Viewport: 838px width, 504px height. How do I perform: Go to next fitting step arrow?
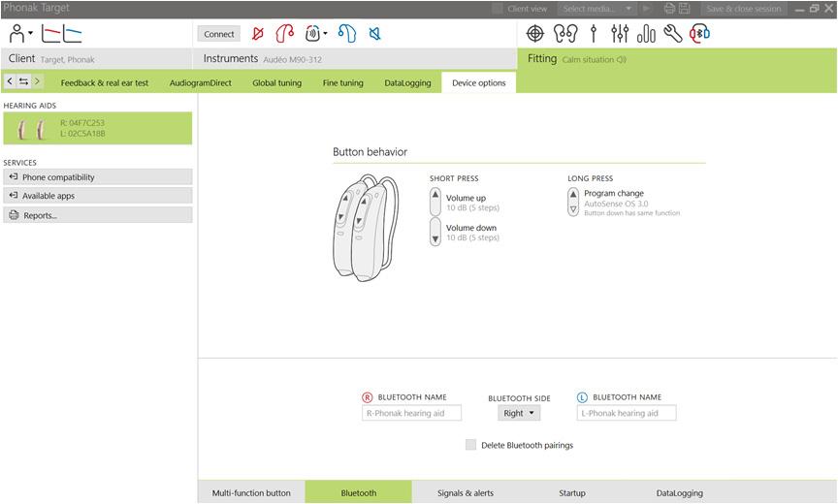point(37,81)
